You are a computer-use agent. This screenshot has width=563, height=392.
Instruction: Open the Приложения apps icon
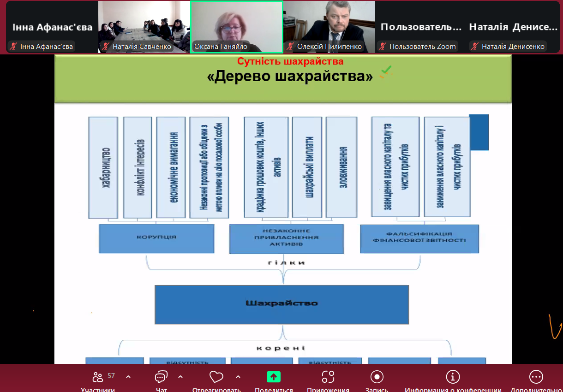(x=328, y=377)
